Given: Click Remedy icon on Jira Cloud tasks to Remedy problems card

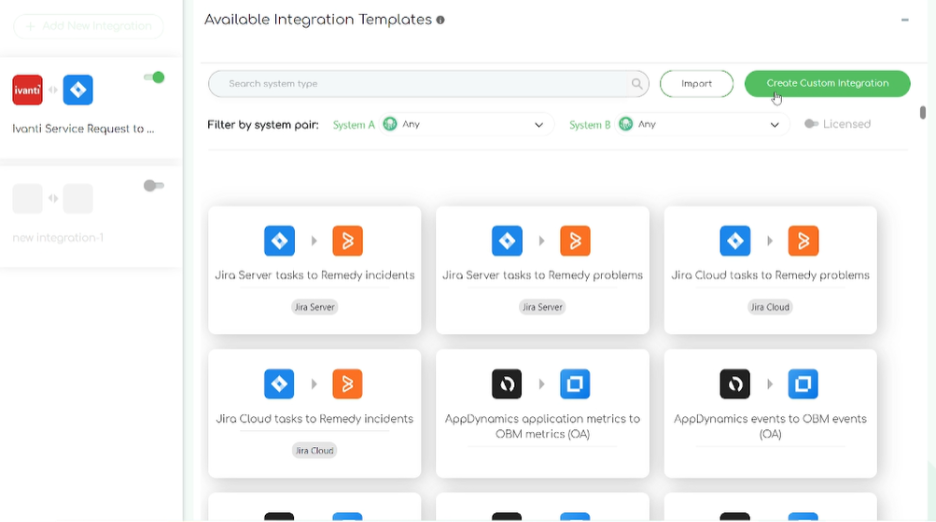Looking at the screenshot, I should click(x=803, y=241).
